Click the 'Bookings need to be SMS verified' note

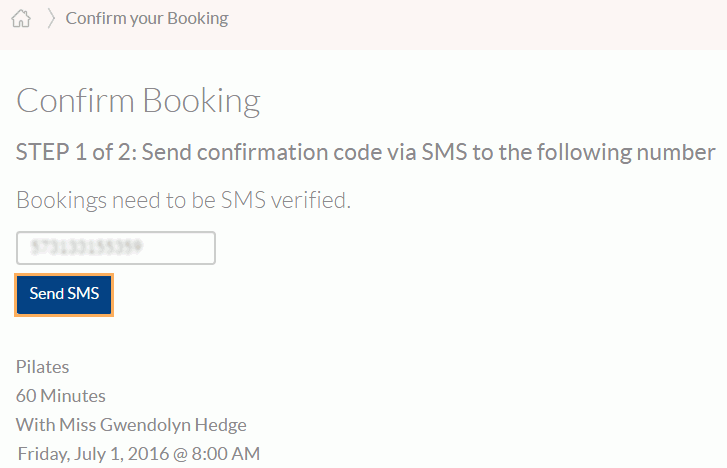[184, 200]
